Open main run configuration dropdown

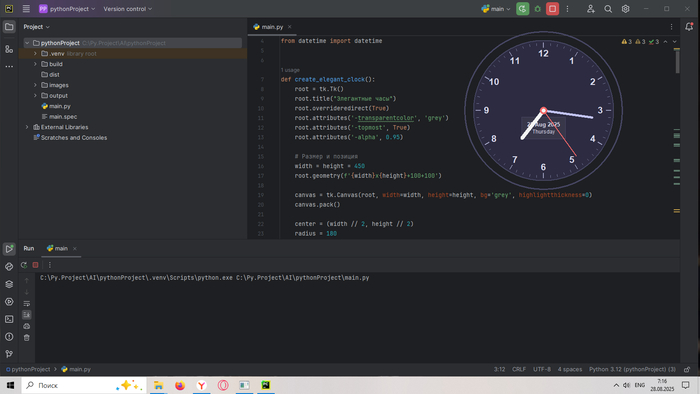click(x=496, y=9)
